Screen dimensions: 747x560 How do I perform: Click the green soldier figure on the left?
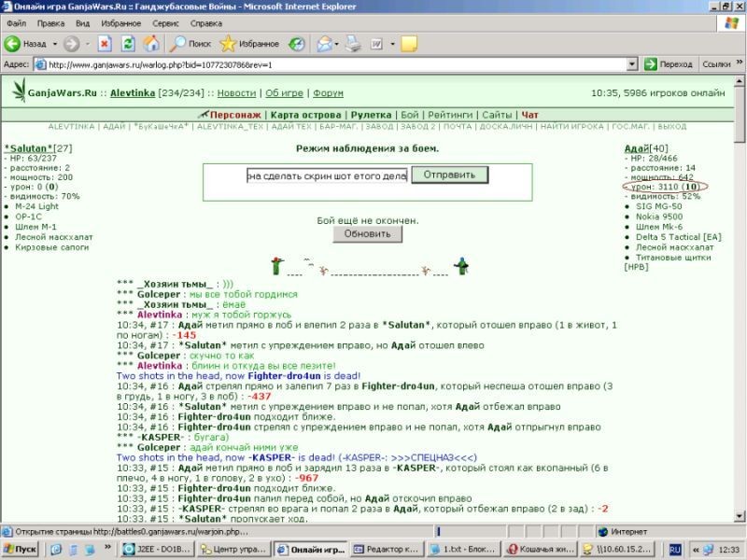pyautogui.click(x=277, y=266)
